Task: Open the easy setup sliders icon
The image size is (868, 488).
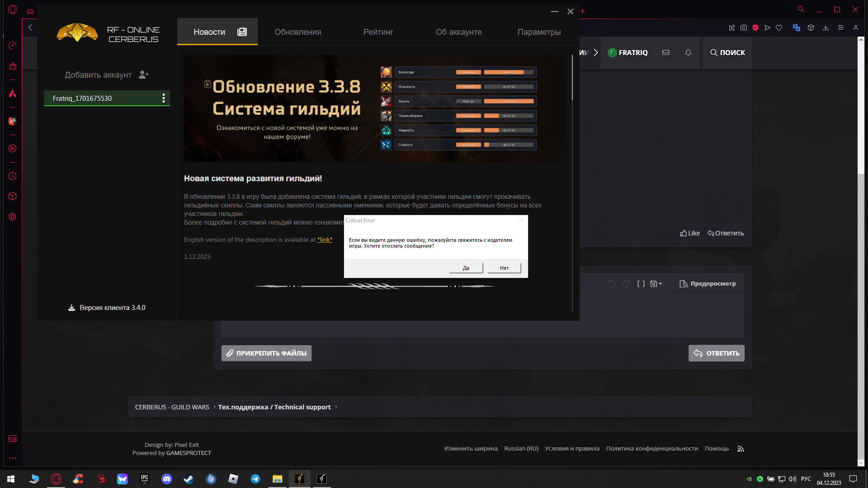Action: 841,28
